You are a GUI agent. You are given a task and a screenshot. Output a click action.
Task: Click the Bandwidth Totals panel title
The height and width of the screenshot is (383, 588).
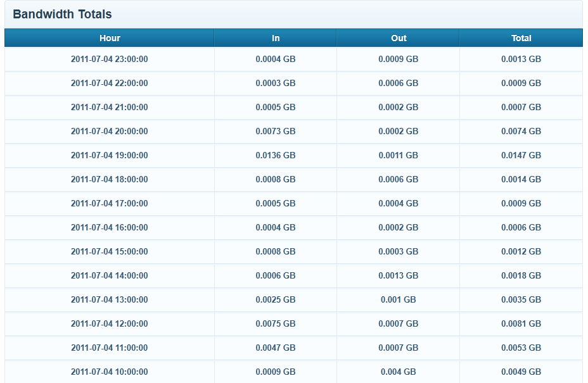[x=62, y=14]
